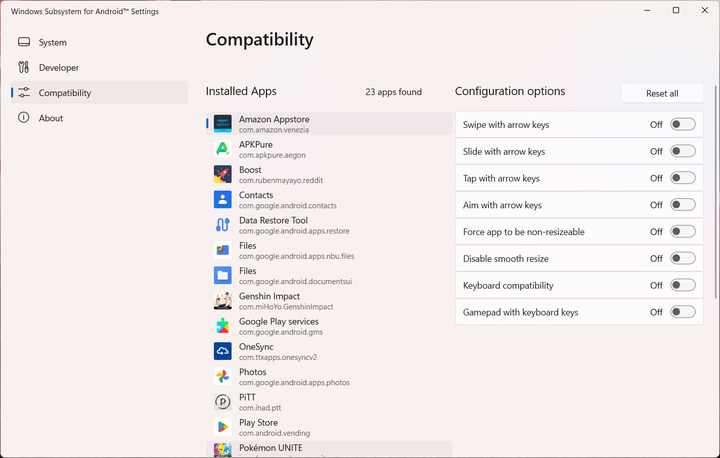The image size is (720, 458).
Task: Open the System settings page
Action: 99,42
